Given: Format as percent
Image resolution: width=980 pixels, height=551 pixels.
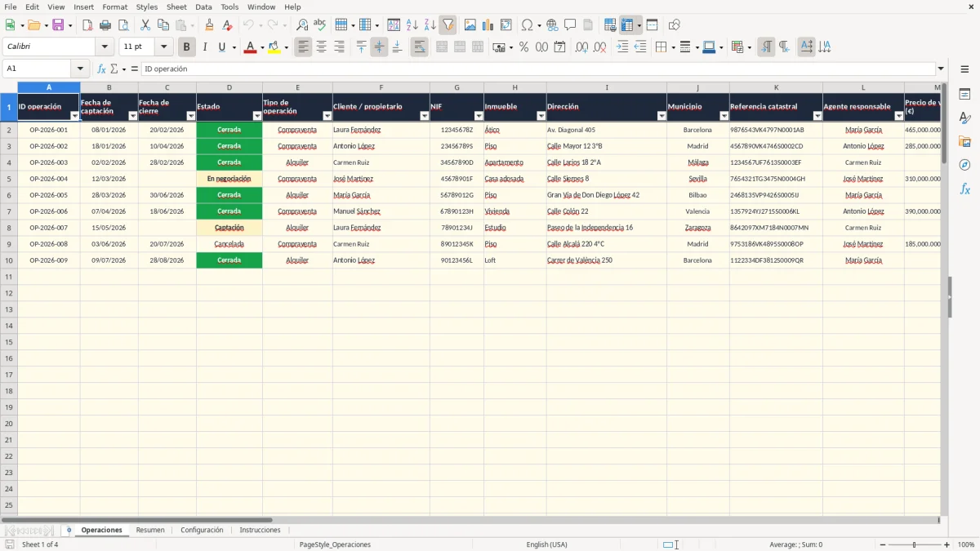Looking at the screenshot, I should (x=523, y=47).
